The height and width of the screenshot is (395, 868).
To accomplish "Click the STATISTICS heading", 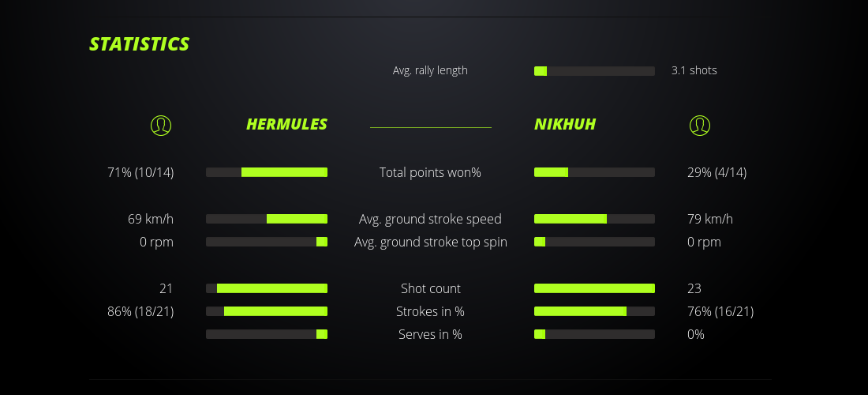I will (140, 44).
